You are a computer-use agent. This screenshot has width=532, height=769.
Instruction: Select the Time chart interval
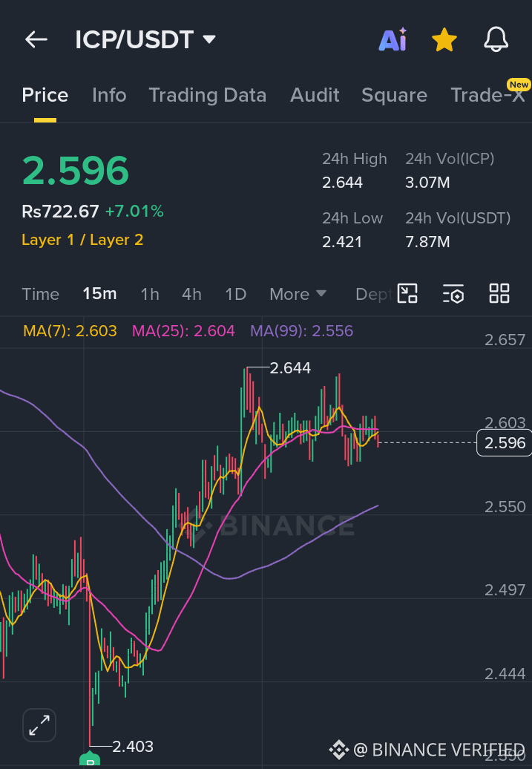(41, 294)
